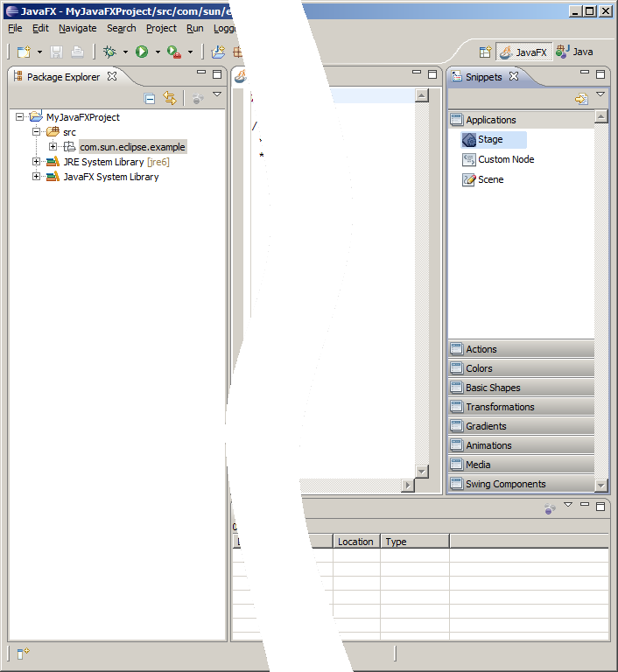Activate the JavaFX perspective button
Screen dimensions: 618x672
(x=523, y=52)
